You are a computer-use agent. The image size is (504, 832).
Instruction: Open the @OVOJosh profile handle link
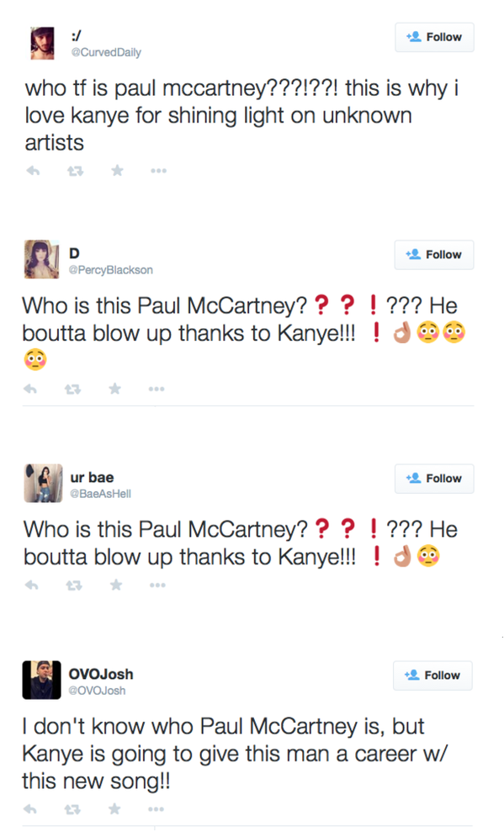[x=97, y=691]
